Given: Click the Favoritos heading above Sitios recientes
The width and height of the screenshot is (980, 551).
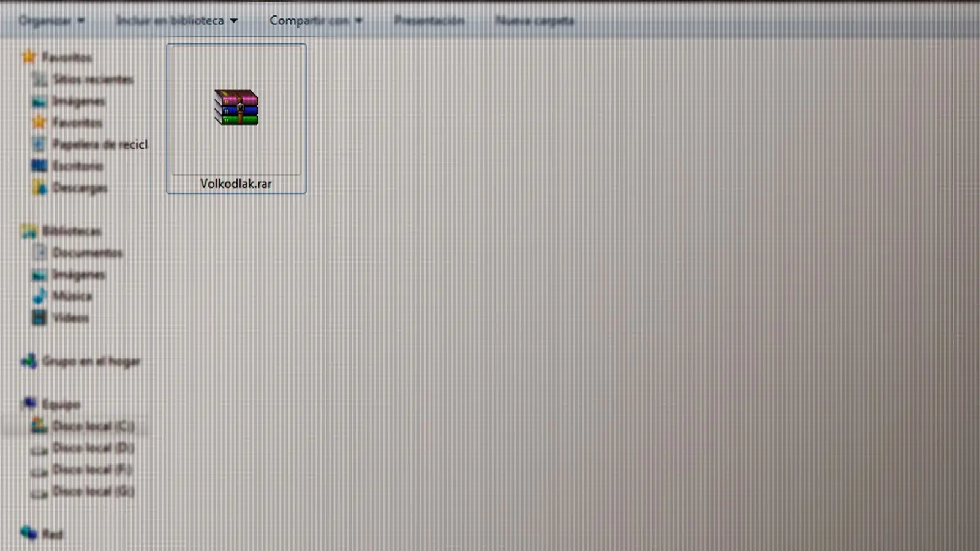Looking at the screenshot, I should (x=67, y=58).
